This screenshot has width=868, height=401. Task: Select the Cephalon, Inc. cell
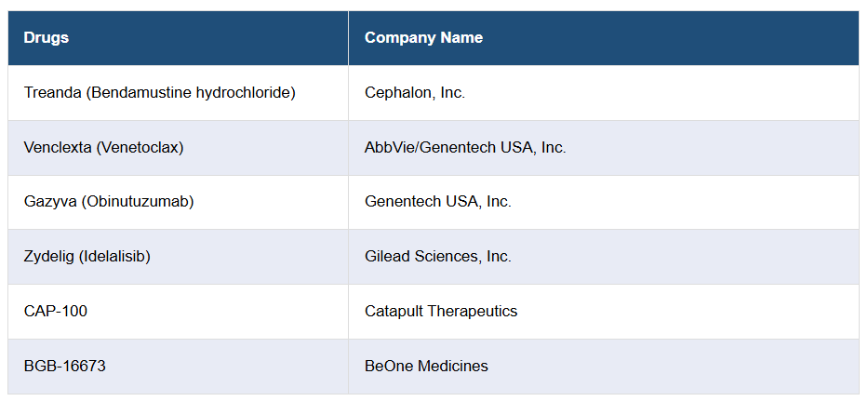point(415,93)
